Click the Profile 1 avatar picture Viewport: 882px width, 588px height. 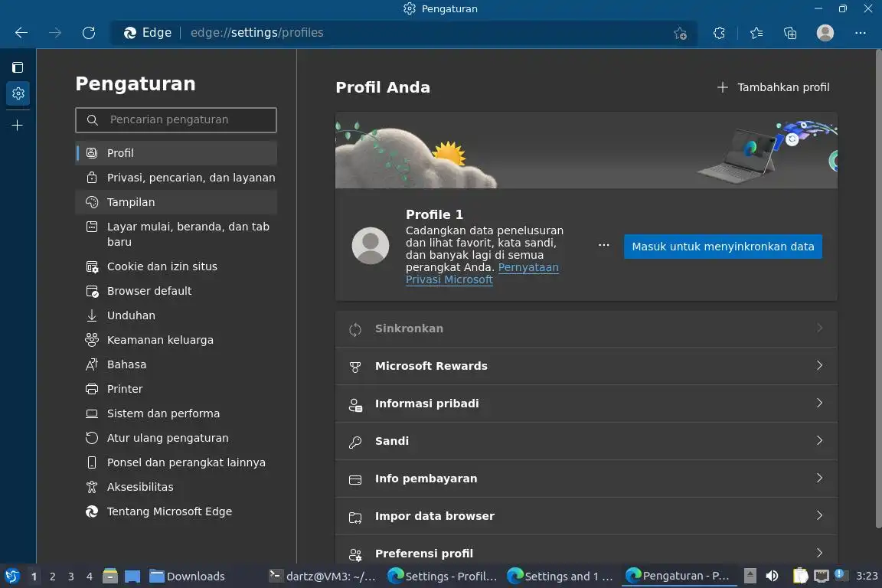coord(370,246)
